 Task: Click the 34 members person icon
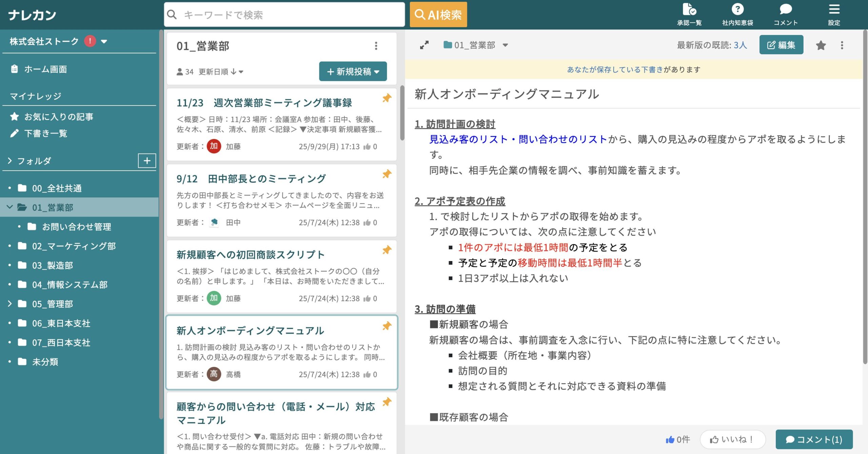(x=180, y=72)
